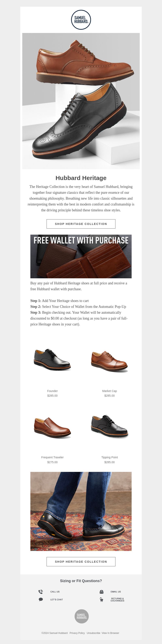This screenshot has height=644, width=162.
Task: Click the Founder product name link
Action: (x=52, y=391)
